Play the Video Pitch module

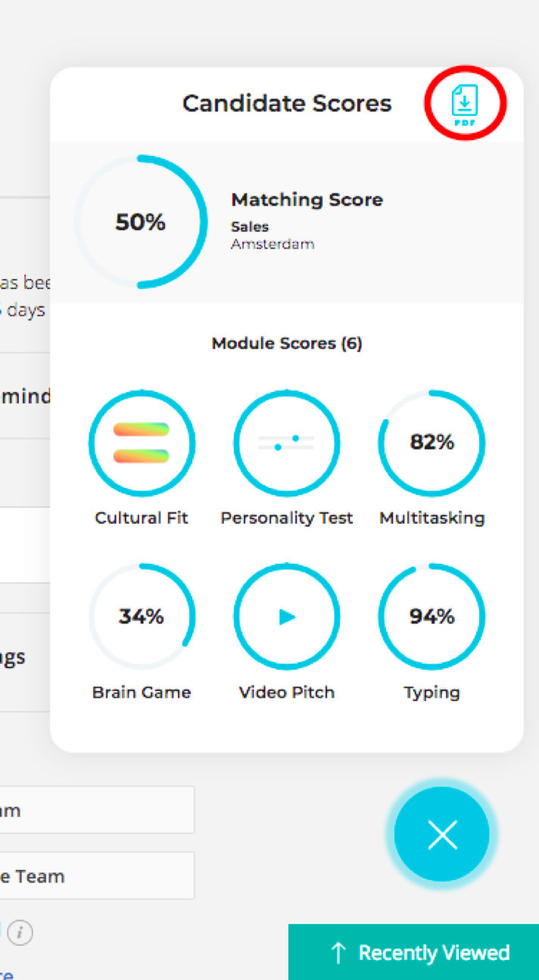click(x=287, y=617)
